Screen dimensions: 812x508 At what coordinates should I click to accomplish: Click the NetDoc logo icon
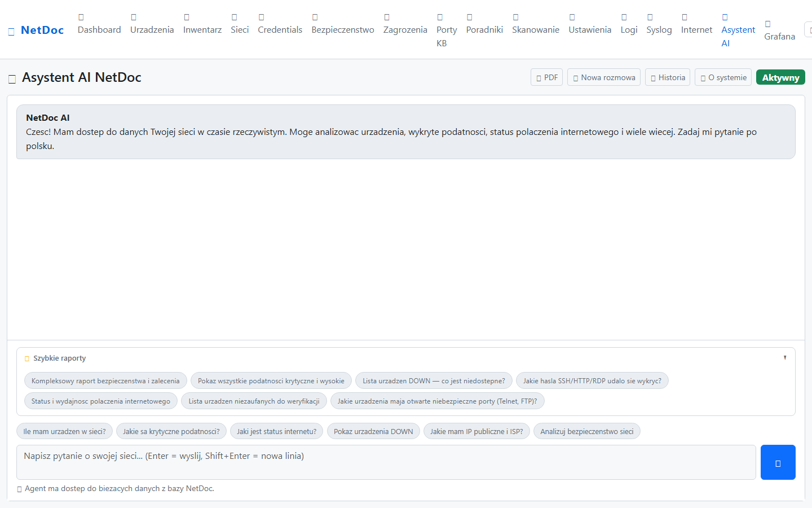11,32
